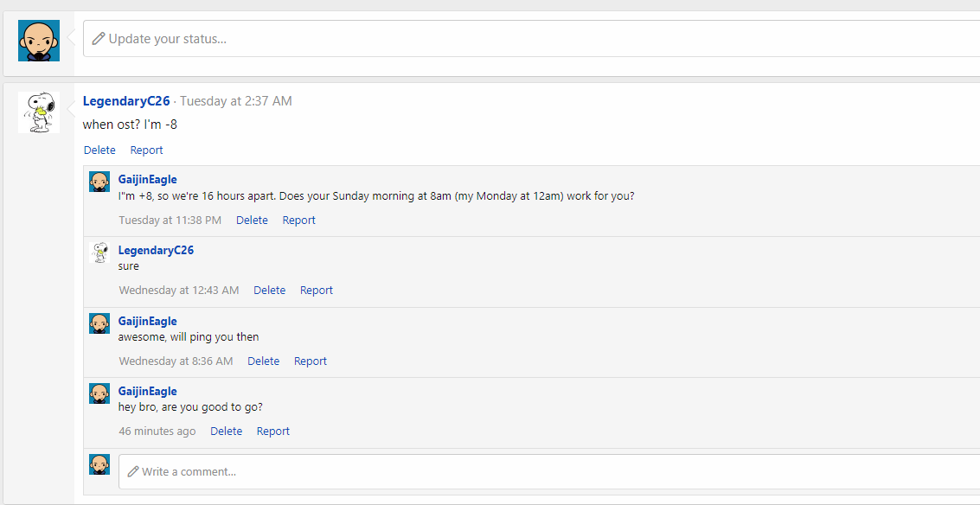Delete the "when ost?" status post
This screenshot has height=505, width=980.
point(99,150)
